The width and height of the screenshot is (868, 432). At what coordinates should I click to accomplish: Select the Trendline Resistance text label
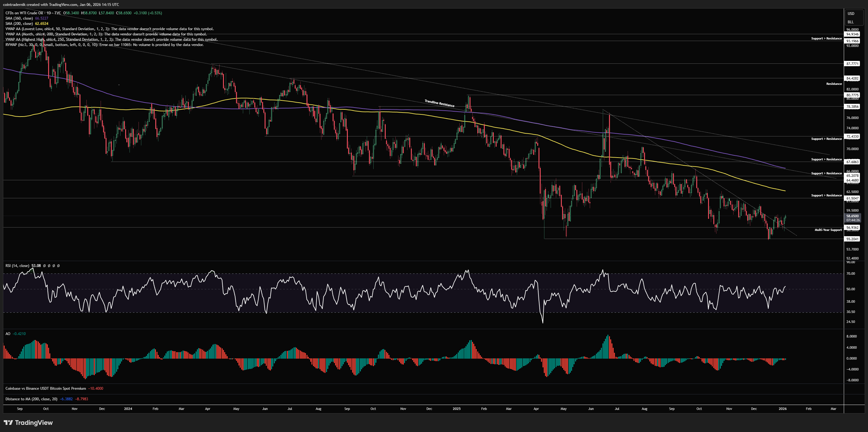tap(439, 103)
